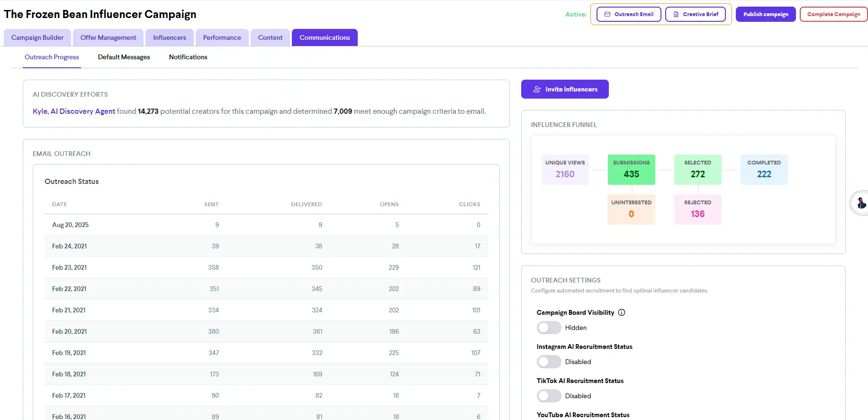Select the Completed 222 funnel card
This screenshot has width=868, height=420.
click(764, 170)
